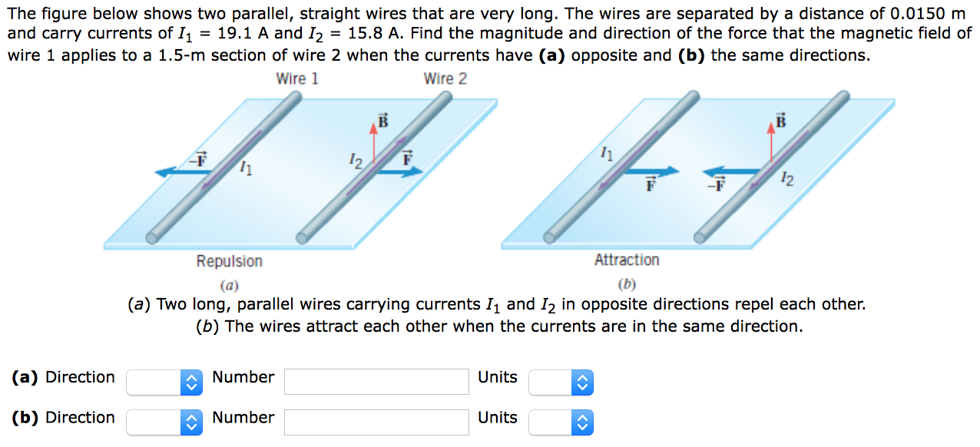Click the Wire 1 label

coord(299,78)
